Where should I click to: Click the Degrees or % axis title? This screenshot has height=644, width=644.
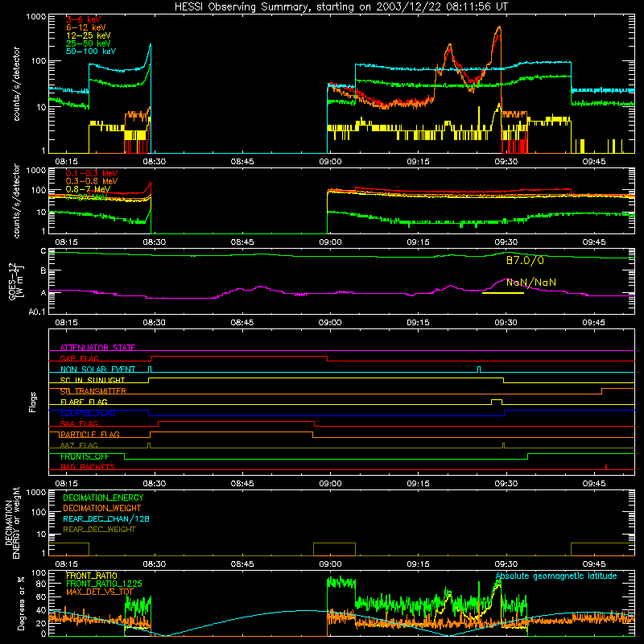click(21, 603)
